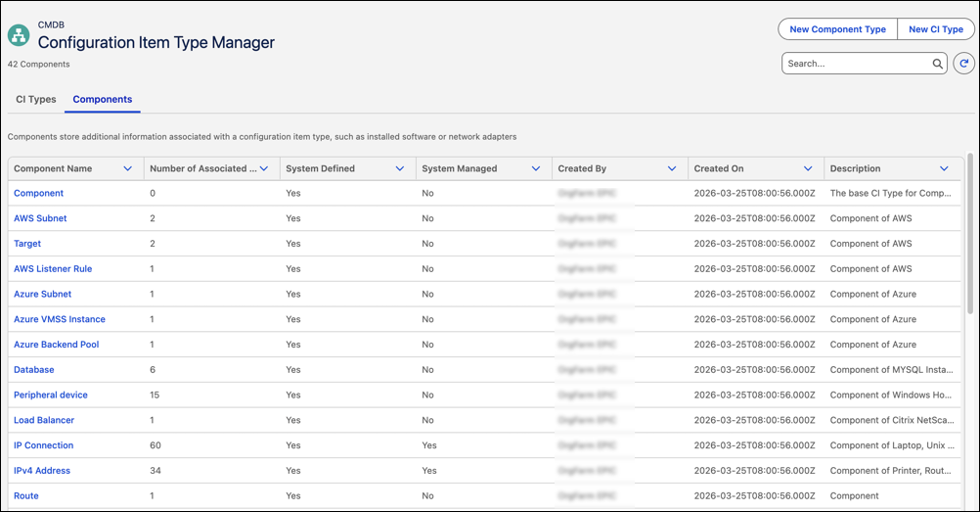
Task: Click 'Component of MYSQL Insta...' description
Action: pyautogui.click(x=891, y=369)
